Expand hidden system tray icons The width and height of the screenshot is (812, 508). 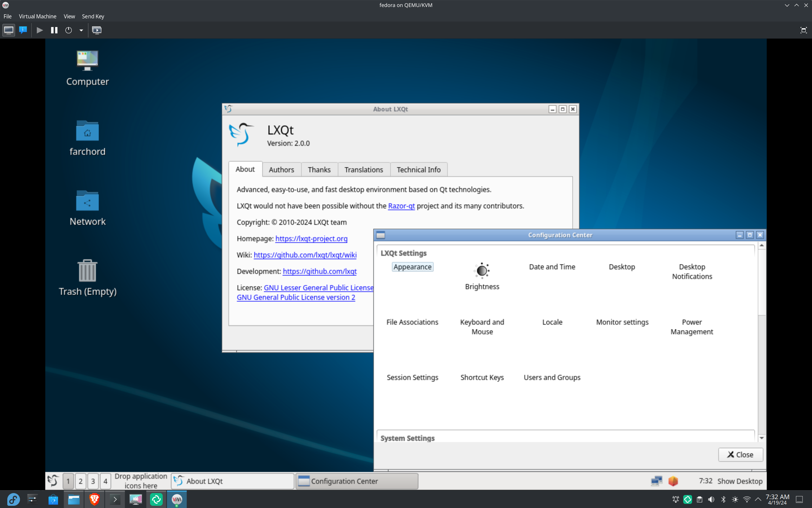coord(758,500)
